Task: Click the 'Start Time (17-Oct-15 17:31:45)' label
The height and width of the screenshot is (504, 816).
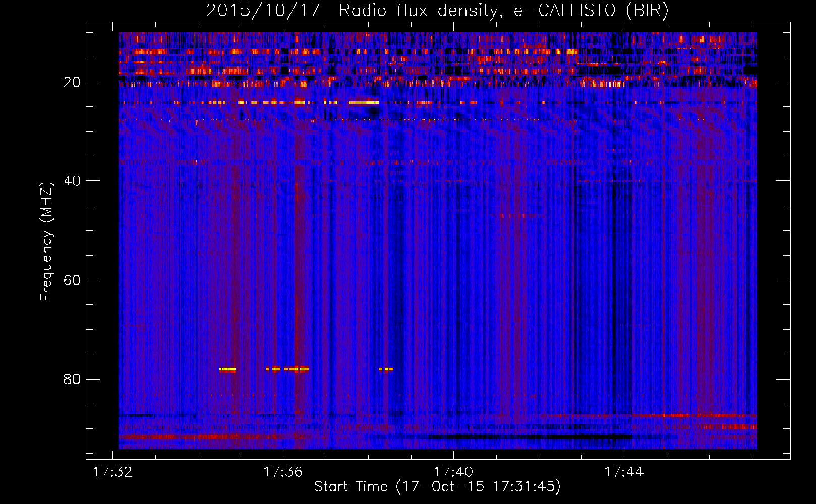Action: (x=437, y=487)
